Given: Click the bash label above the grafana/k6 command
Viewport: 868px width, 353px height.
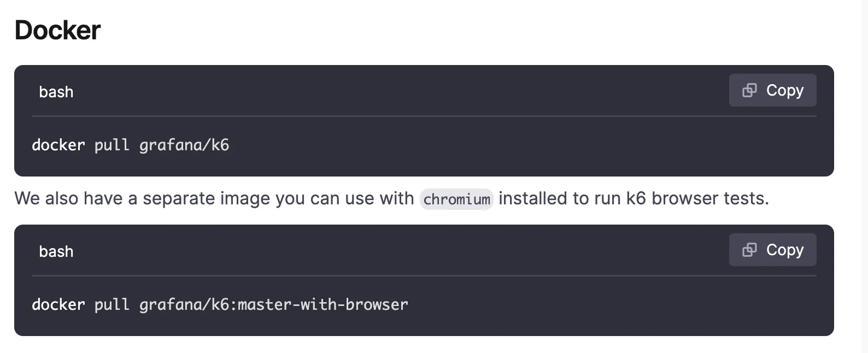Looking at the screenshot, I should pyautogui.click(x=56, y=92).
